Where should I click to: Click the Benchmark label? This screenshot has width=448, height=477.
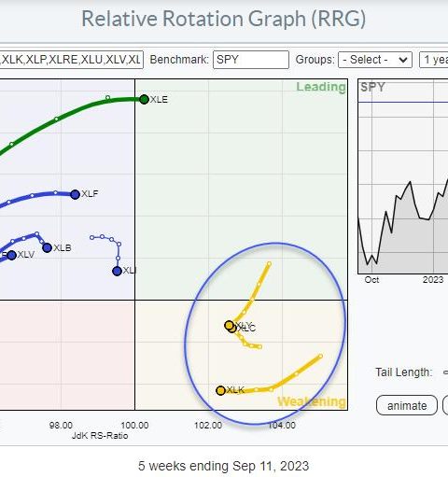179,60
